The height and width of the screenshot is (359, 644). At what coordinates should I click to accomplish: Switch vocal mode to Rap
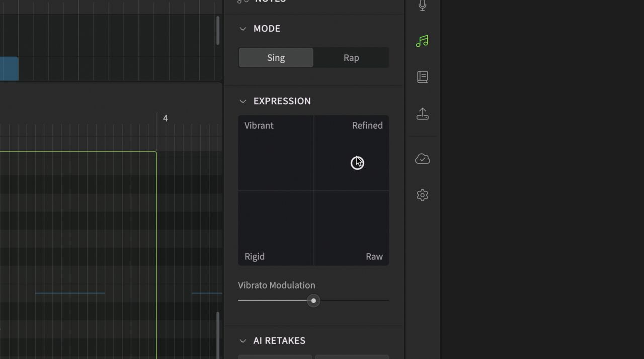click(351, 58)
